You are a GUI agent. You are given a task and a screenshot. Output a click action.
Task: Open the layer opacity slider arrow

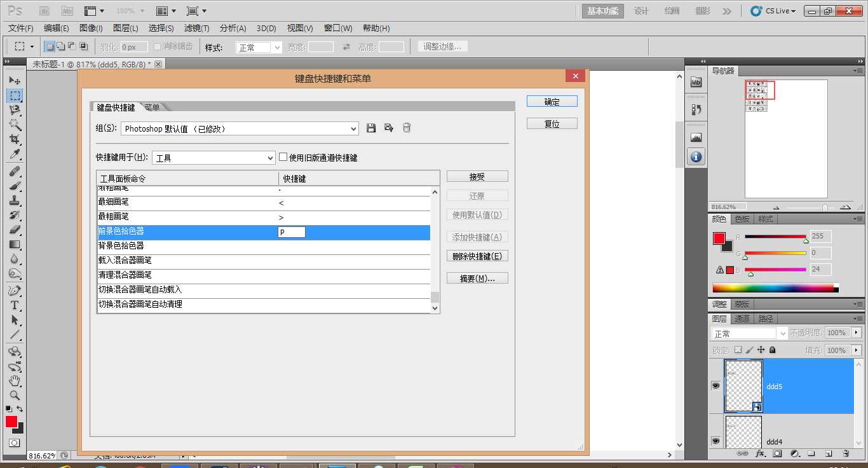(x=857, y=333)
